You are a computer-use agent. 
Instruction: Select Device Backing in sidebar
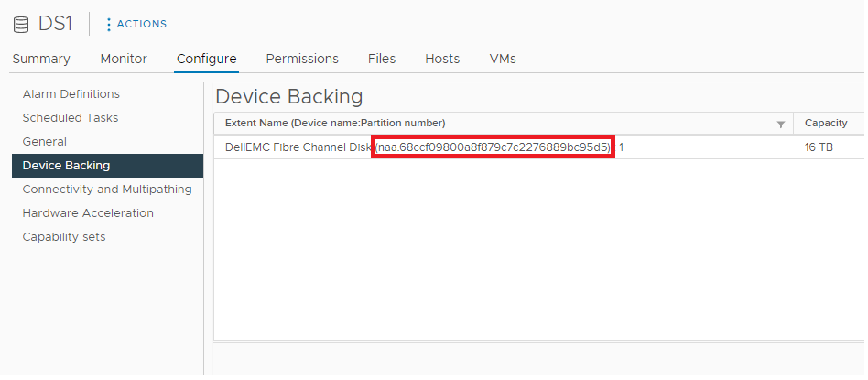(x=66, y=166)
